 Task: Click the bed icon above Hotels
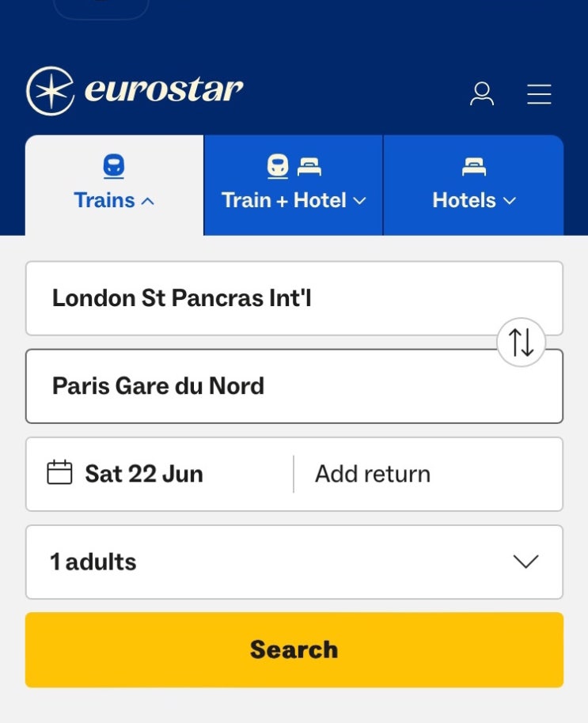[473, 167]
